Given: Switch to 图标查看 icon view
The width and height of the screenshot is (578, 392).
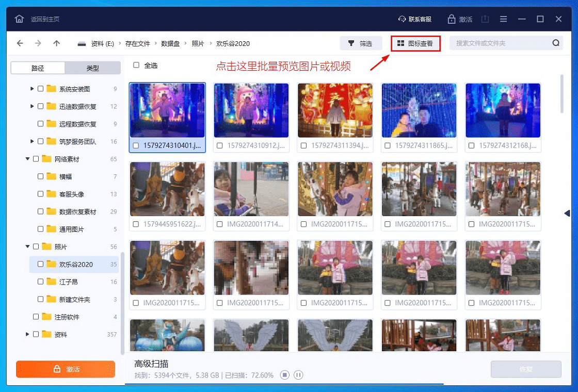Looking at the screenshot, I should (x=416, y=43).
